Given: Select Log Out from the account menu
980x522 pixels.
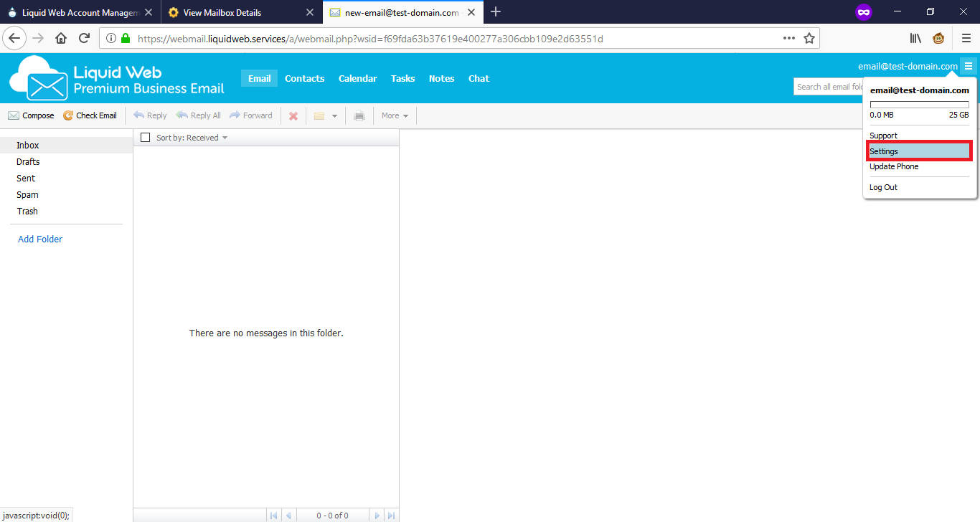Looking at the screenshot, I should tap(883, 187).
